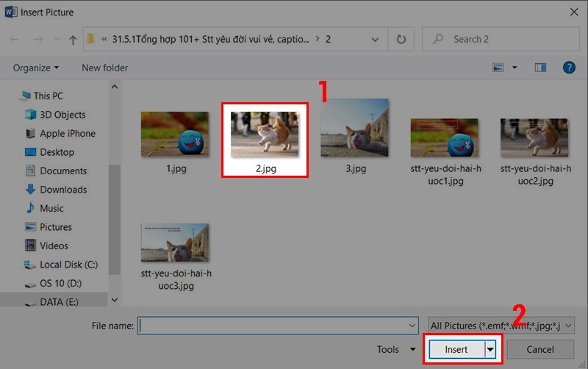
Task: Click the Search 2 box
Action: click(501, 39)
